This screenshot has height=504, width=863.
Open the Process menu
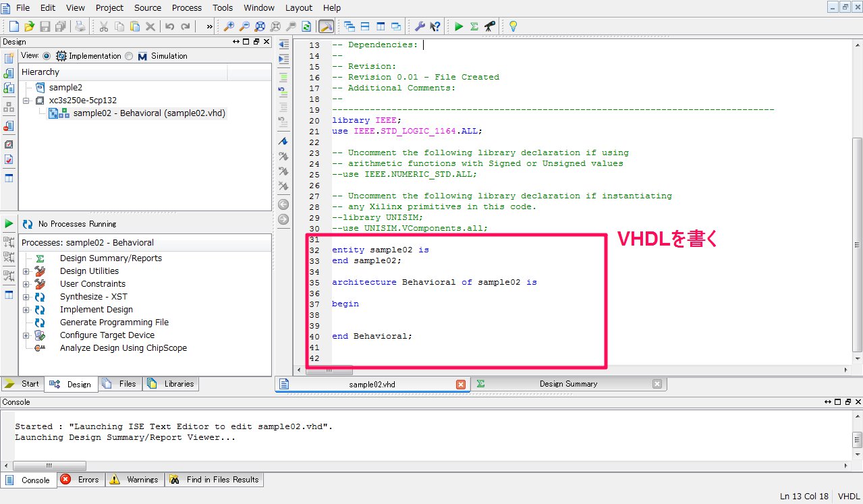[186, 7]
